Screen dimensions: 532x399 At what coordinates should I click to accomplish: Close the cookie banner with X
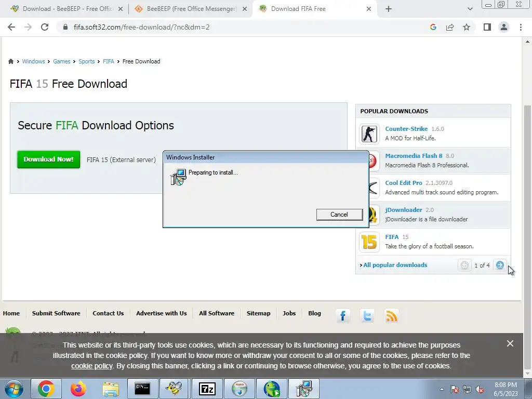coord(510,344)
